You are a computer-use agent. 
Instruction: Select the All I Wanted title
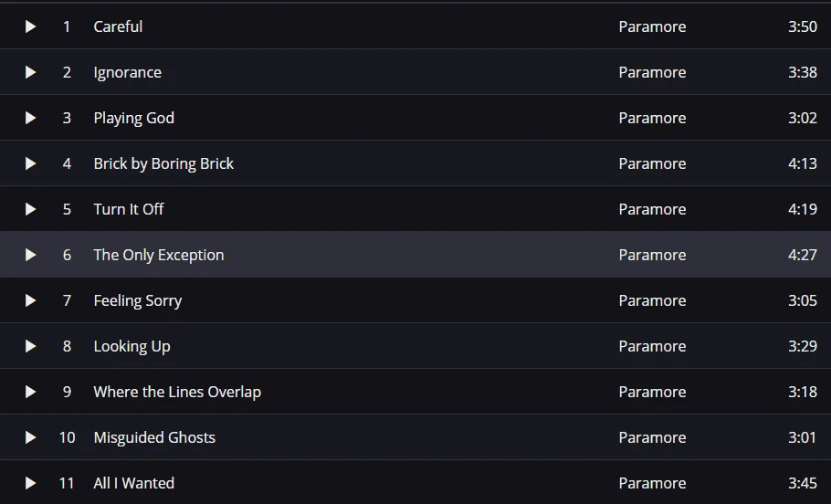click(133, 483)
